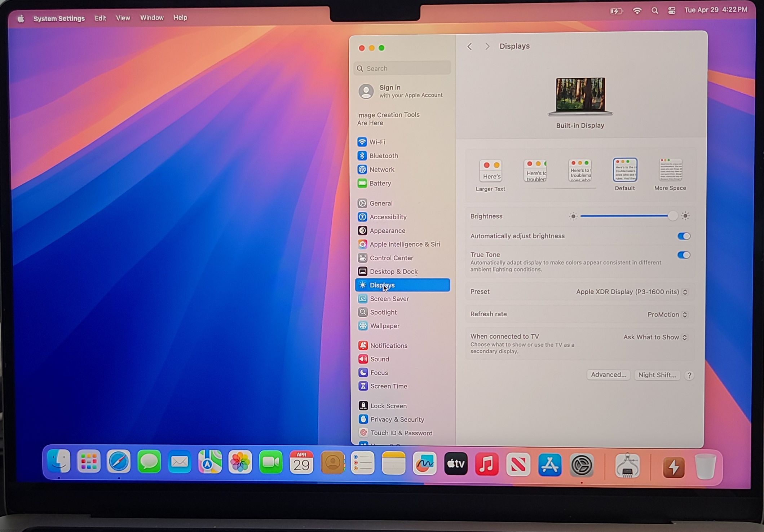
Task: Open Notifications settings from sidebar
Action: click(388, 346)
